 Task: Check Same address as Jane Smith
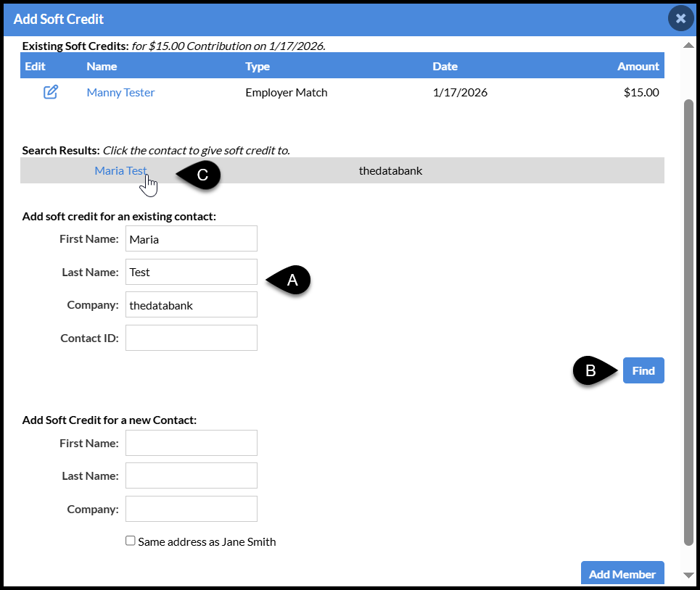[x=131, y=541]
